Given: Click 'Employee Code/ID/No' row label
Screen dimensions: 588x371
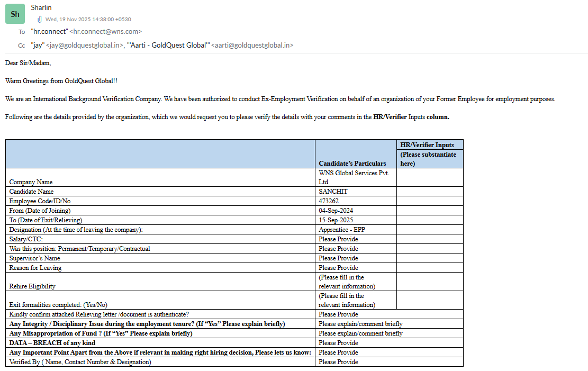Looking at the screenshot, I should click(x=40, y=201).
